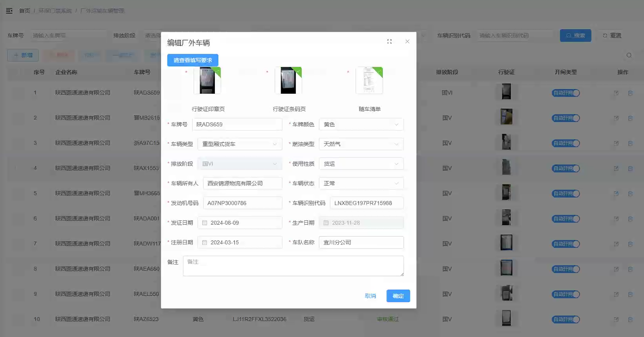Open the 车辆状态 dropdown showing 正常
644x337 pixels.
coord(361,184)
